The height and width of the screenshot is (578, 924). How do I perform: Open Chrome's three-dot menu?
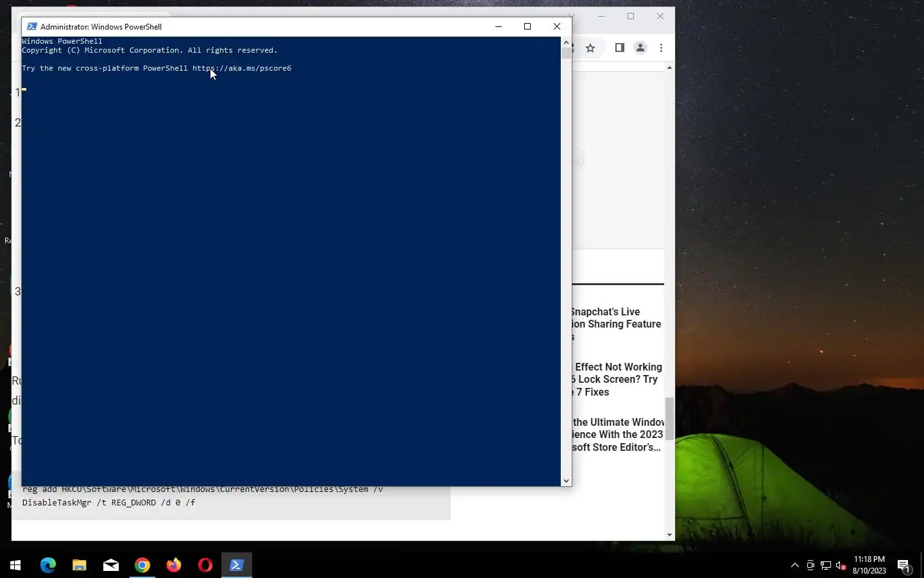click(x=661, y=48)
